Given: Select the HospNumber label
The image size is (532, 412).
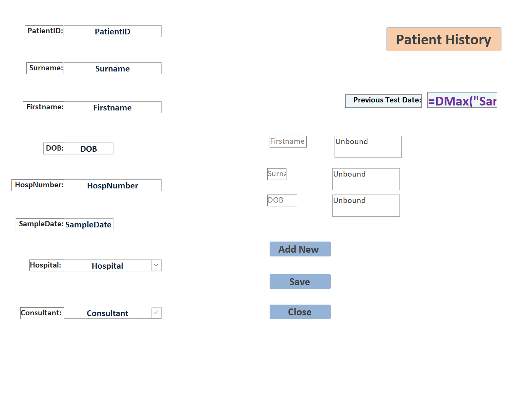Looking at the screenshot, I should pyautogui.click(x=38, y=185).
